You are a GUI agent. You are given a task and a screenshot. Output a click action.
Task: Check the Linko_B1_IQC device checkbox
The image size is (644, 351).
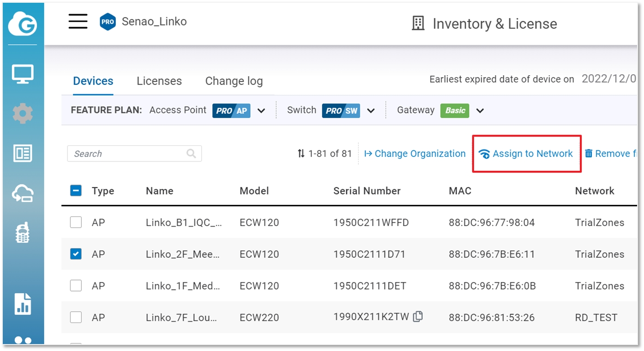point(76,222)
